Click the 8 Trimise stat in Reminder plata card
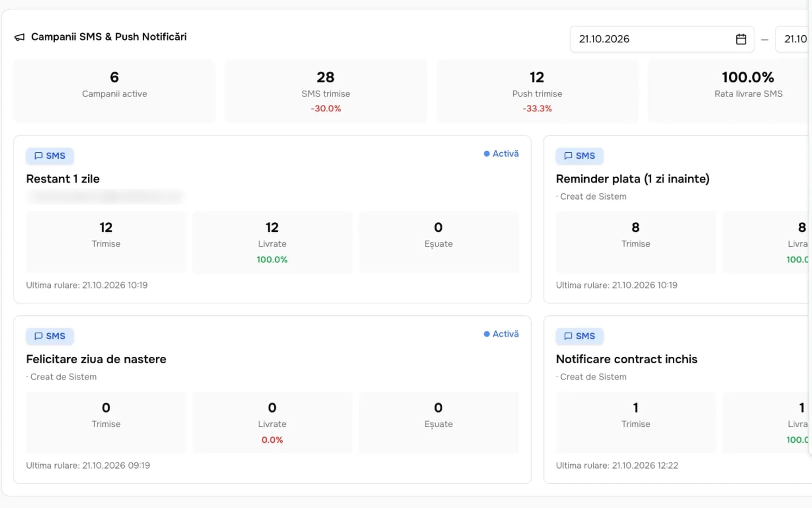 point(636,242)
